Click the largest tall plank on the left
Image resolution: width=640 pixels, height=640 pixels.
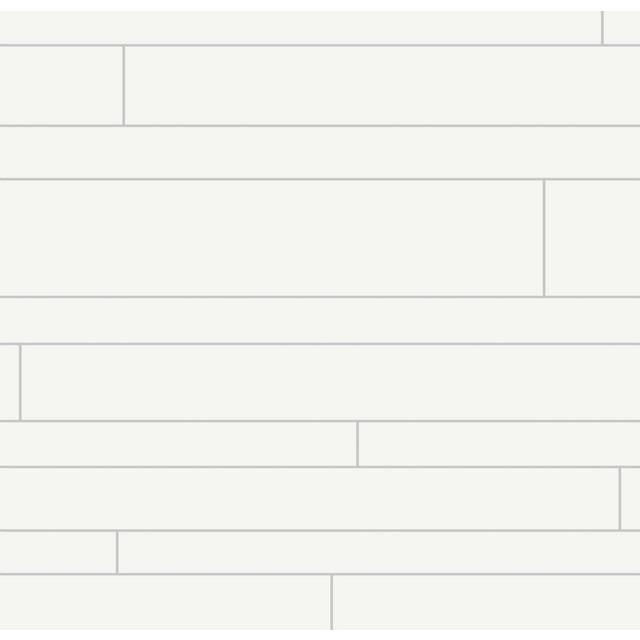pyautogui.click(x=271, y=238)
